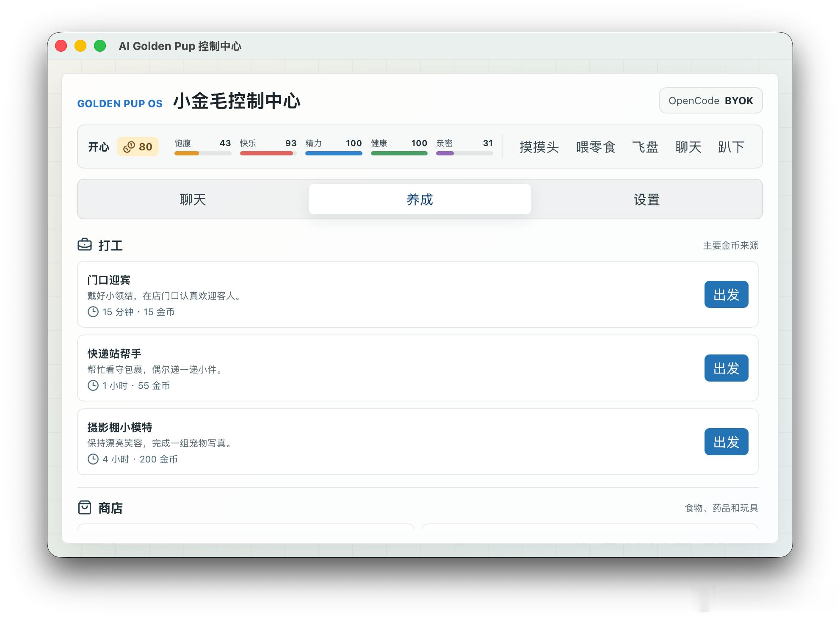
Task: Click the clock icon in 摄影棚小模特 card
Action: pos(93,459)
